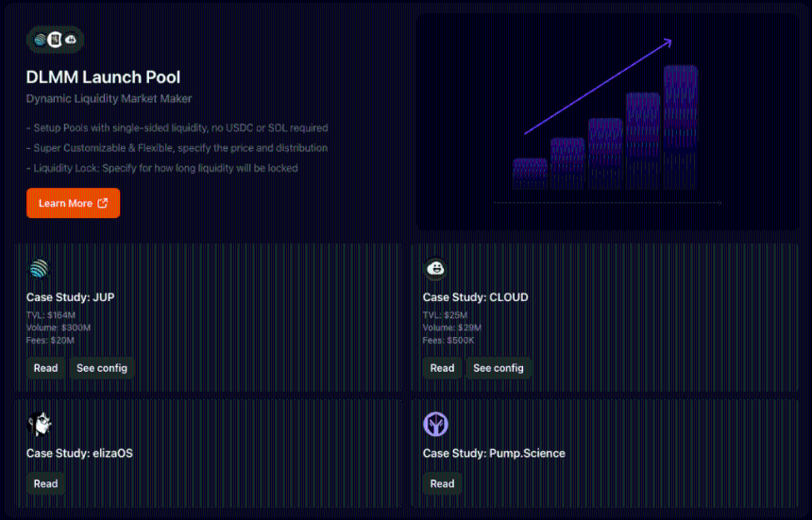Select the Case Study: Pump.Science title
The height and width of the screenshot is (520, 812).
(494, 453)
